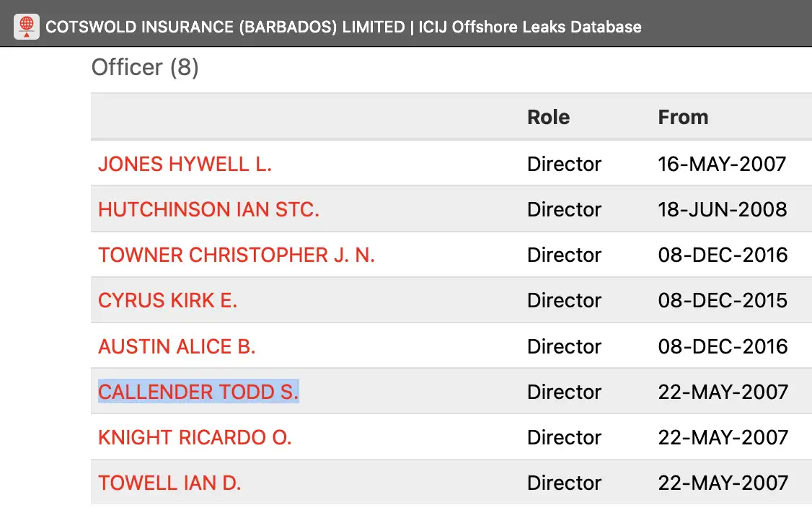Open TOWELL IAN D. officer link
The height and width of the screenshot is (518, 812).
(169, 483)
